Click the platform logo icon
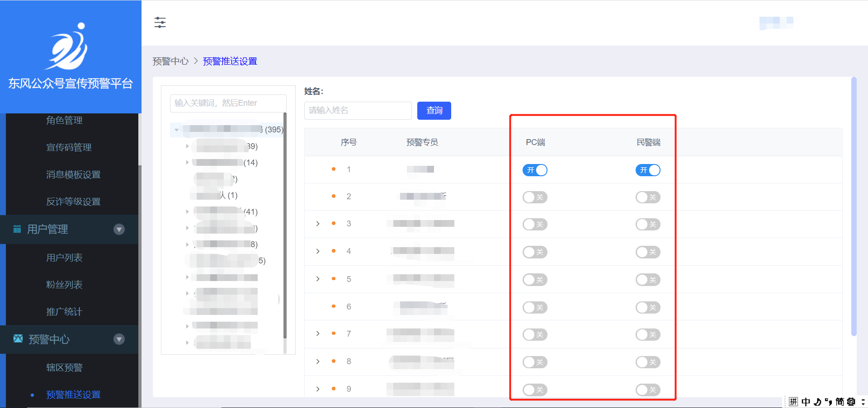 pyautogui.click(x=68, y=47)
